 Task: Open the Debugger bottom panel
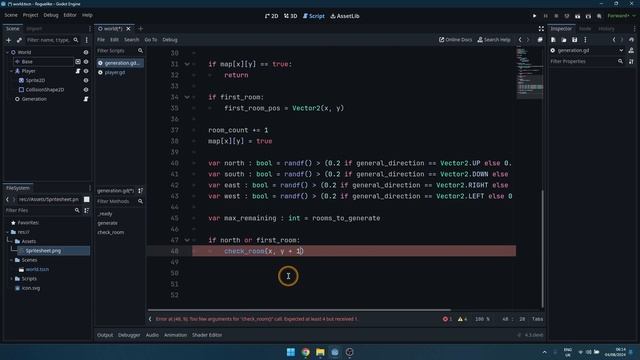click(129, 335)
